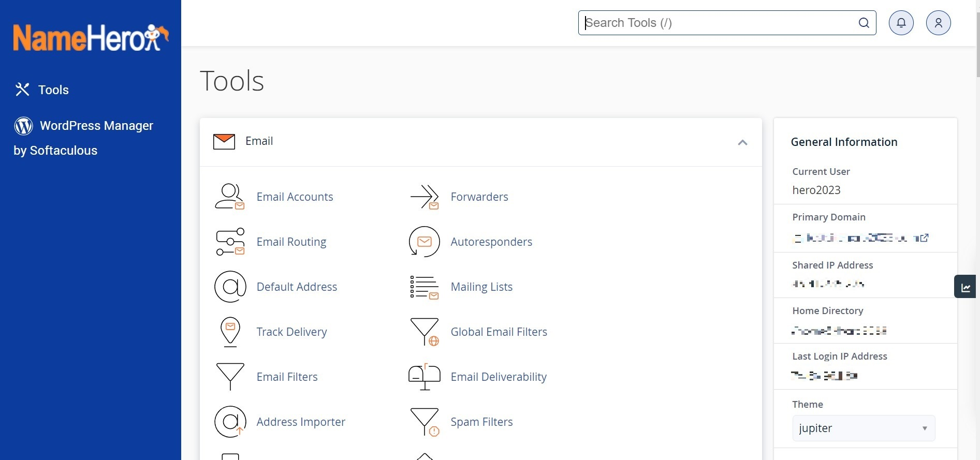Open the Mailing Lists link
This screenshot has height=460, width=980.
(x=481, y=287)
